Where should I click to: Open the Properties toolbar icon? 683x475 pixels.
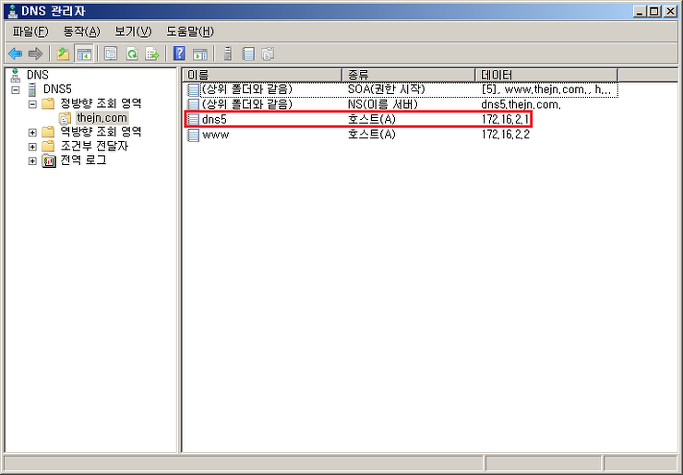click(111, 54)
